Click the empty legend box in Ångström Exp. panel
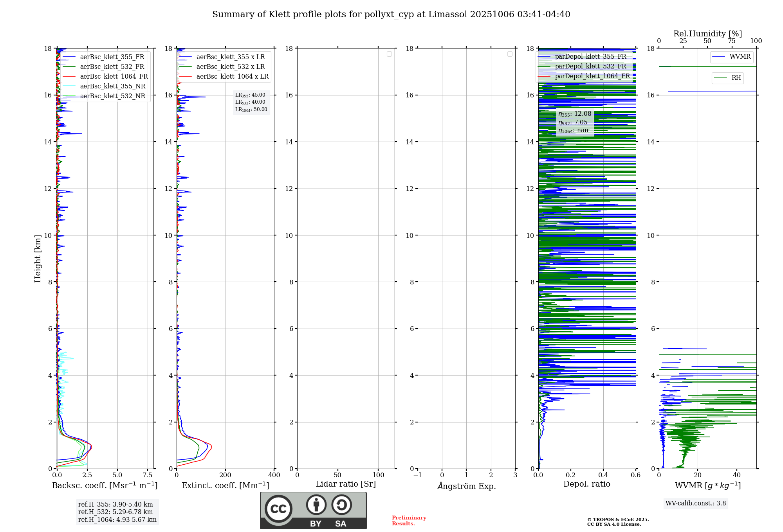Screen dimensions: 783x532 click(510, 54)
